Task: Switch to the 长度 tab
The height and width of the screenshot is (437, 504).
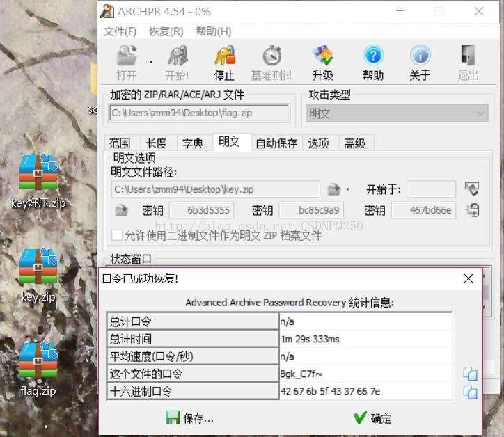Action: click(159, 143)
